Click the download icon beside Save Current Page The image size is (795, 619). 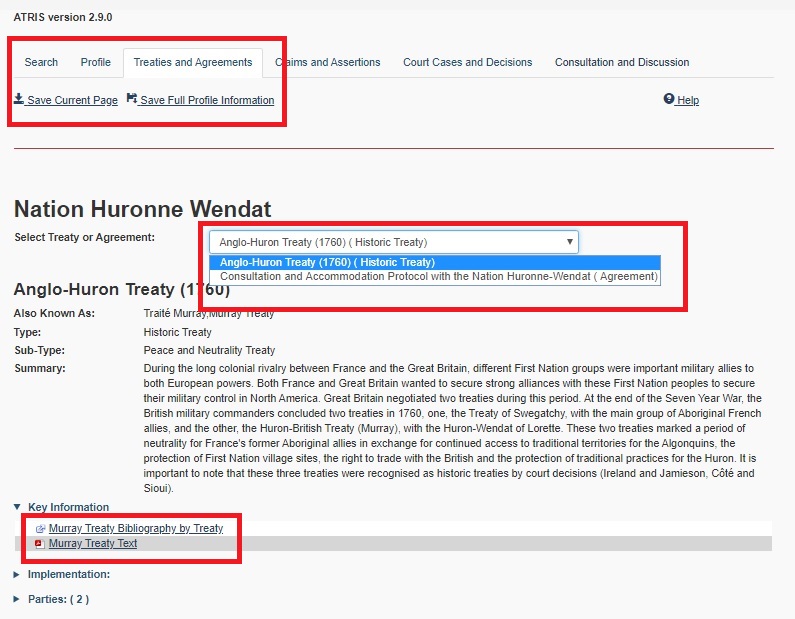[x=19, y=99]
